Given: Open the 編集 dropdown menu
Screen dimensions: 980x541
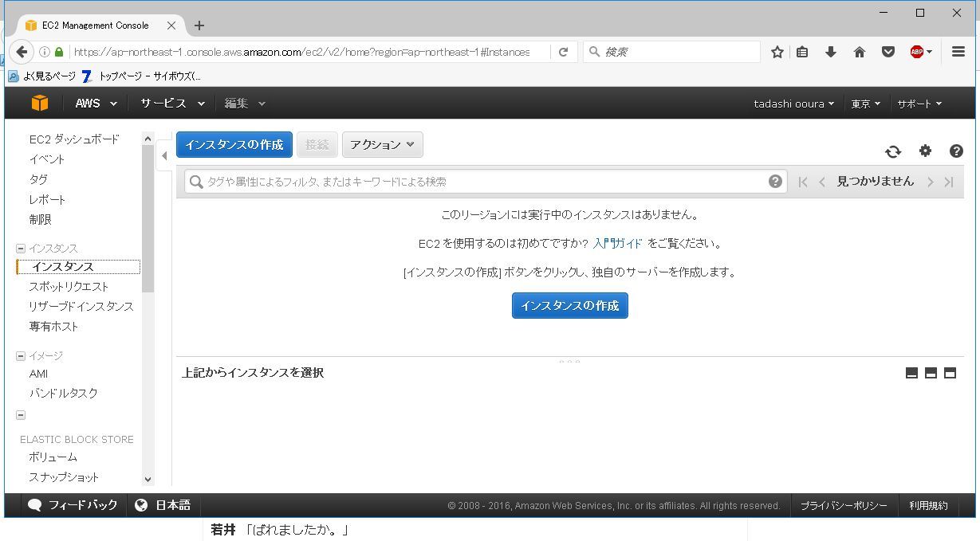Looking at the screenshot, I should [244, 104].
